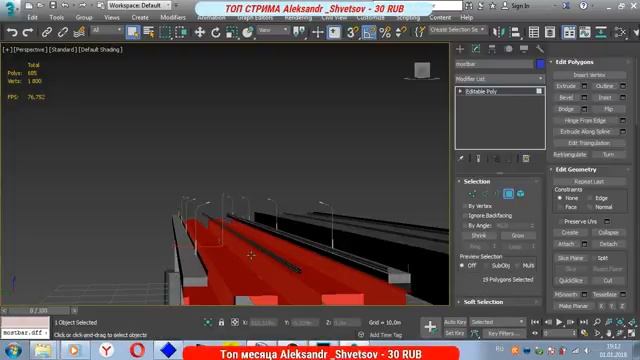This screenshot has height=360, width=640.
Task: Select the SubObj preview selection option
Action: click(x=485, y=266)
